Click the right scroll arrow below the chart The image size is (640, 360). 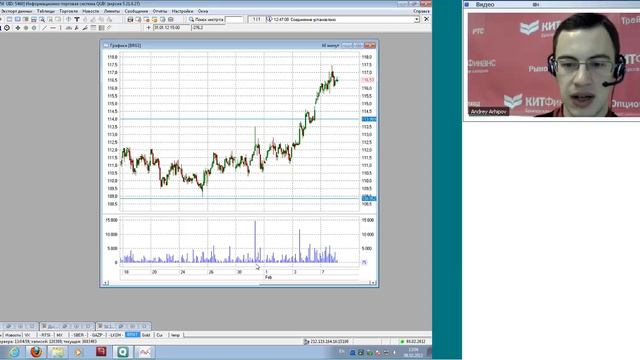coord(372,283)
